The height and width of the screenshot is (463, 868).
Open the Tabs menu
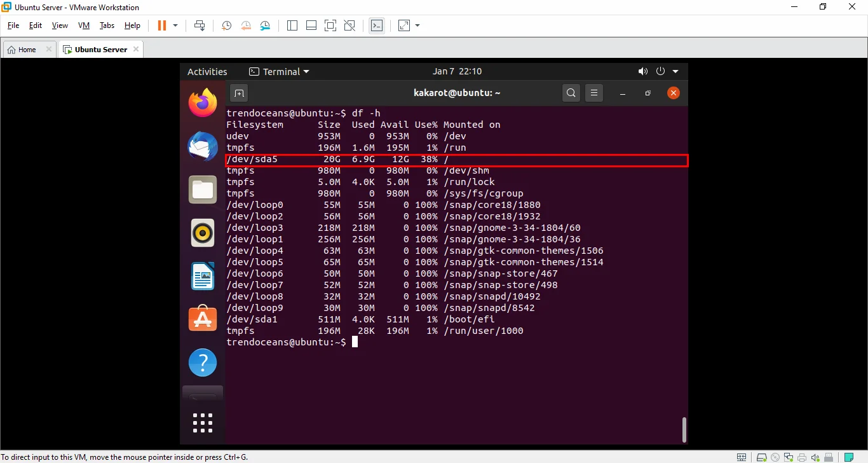[x=107, y=25]
